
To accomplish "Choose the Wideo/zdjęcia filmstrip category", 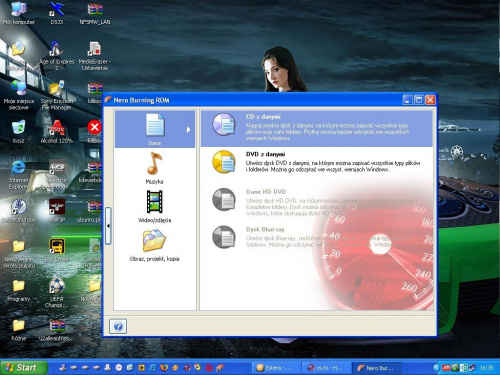I will point(155,202).
